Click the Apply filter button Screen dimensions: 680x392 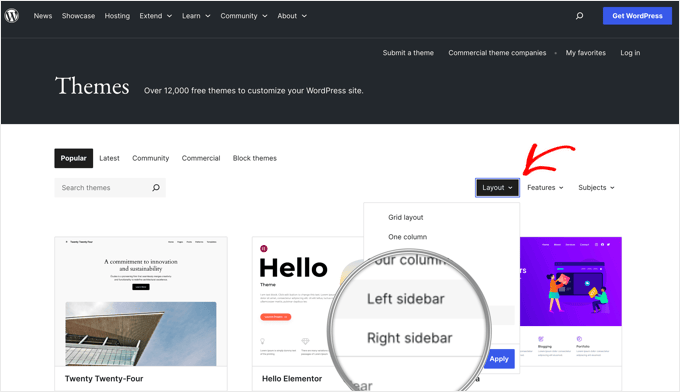click(x=499, y=359)
